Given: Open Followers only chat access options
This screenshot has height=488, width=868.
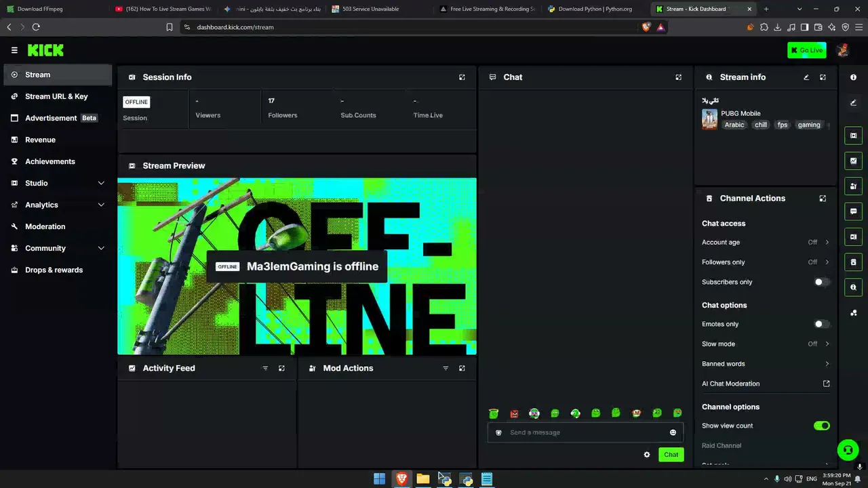Looking at the screenshot, I should [x=766, y=262].
